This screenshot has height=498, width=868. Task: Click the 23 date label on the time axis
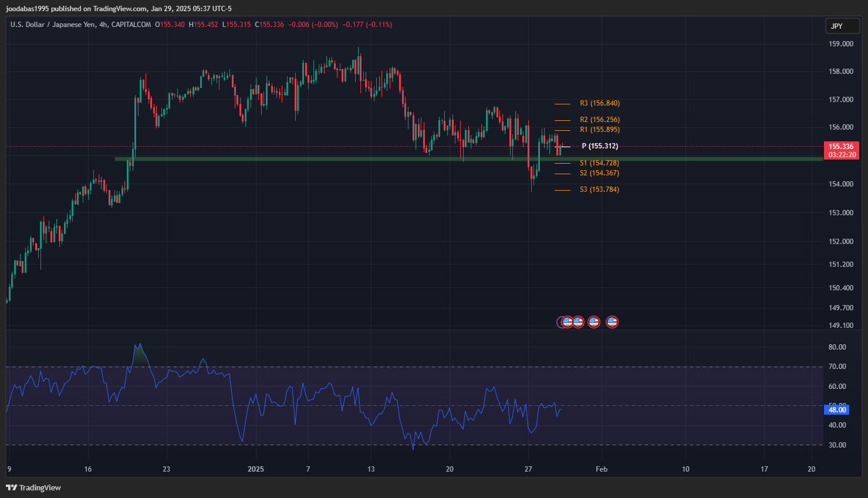coord(167,469)
